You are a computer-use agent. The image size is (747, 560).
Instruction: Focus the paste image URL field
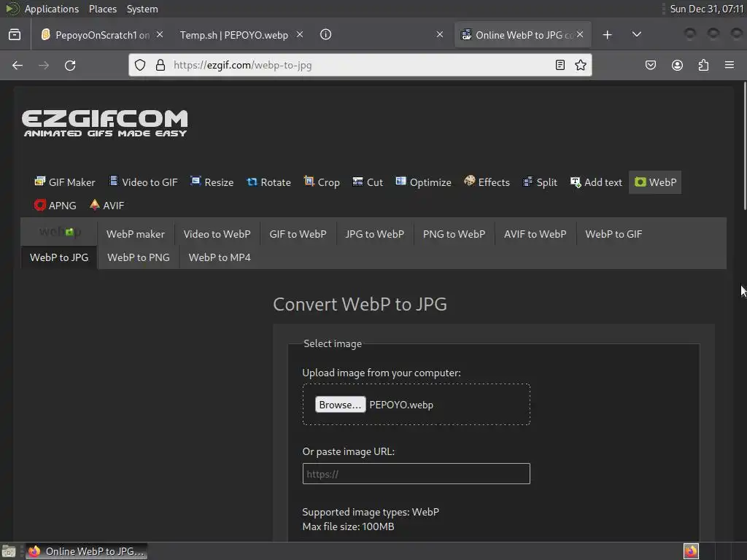tap(416, 474)
